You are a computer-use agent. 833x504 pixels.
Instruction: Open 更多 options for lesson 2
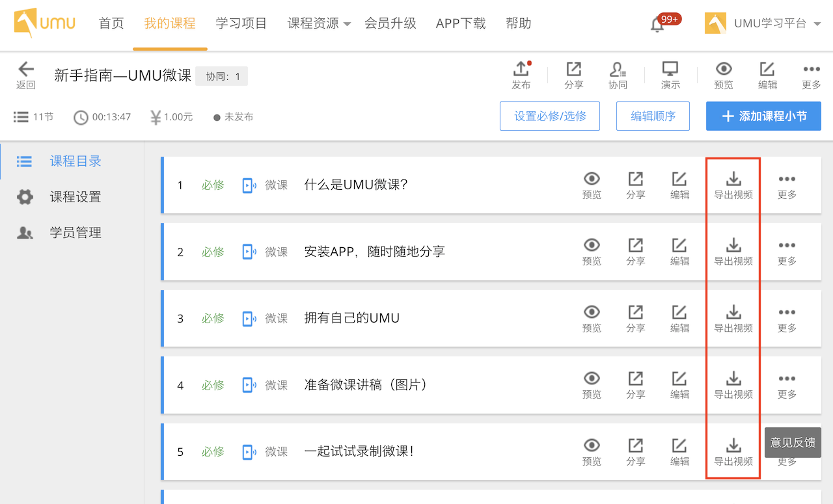pyautogui.click(x=787, y=245)
